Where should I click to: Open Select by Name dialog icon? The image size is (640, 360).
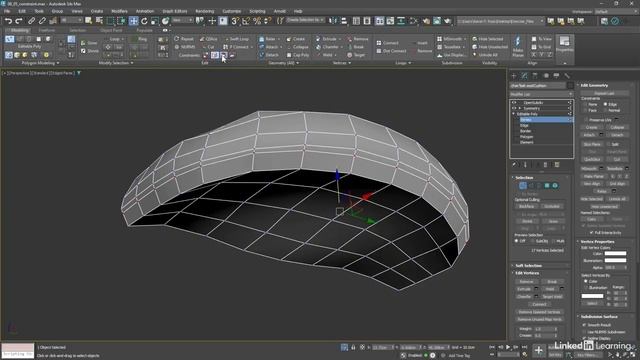(x=99, y=21)
